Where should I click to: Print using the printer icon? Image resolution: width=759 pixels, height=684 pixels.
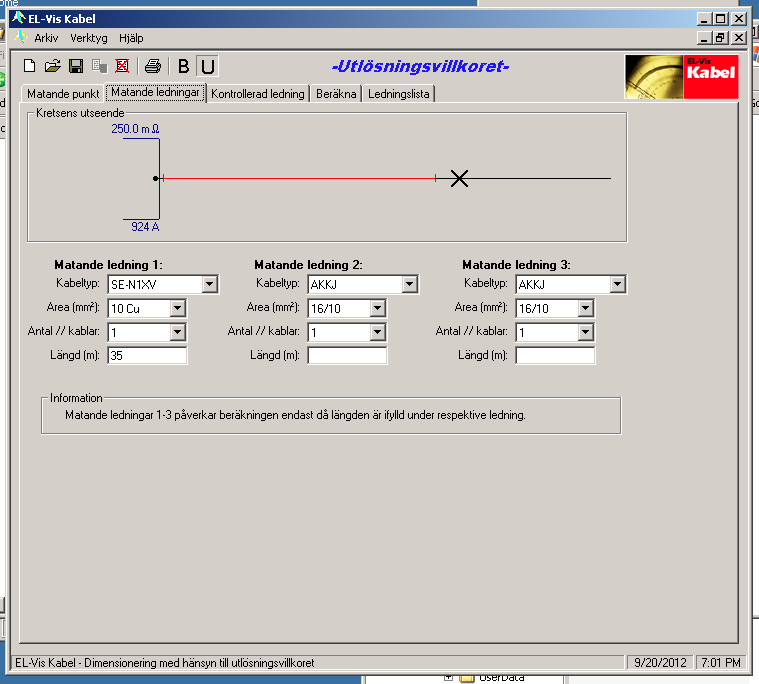click(152, 67)
